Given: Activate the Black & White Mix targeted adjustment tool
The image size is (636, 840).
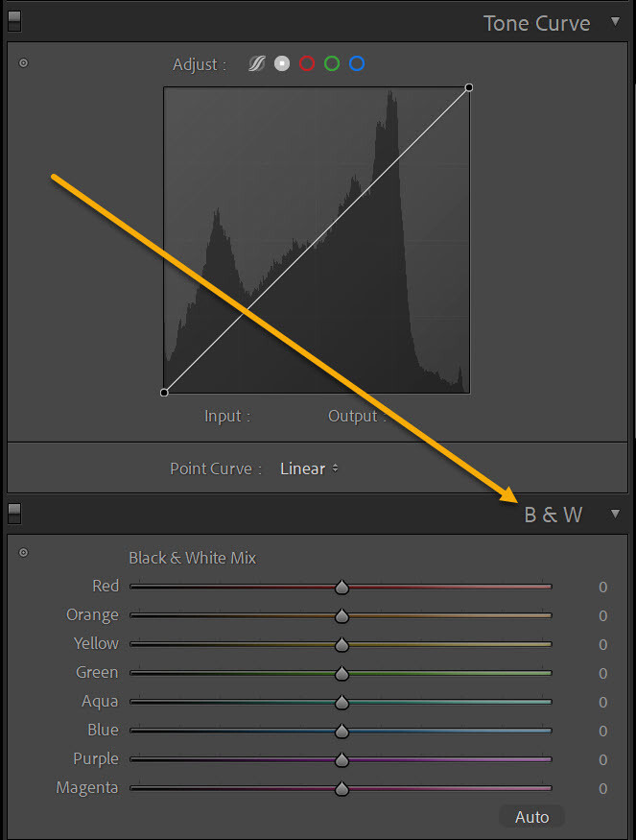Looking at the screenshot, I should [x=23, y=552].
